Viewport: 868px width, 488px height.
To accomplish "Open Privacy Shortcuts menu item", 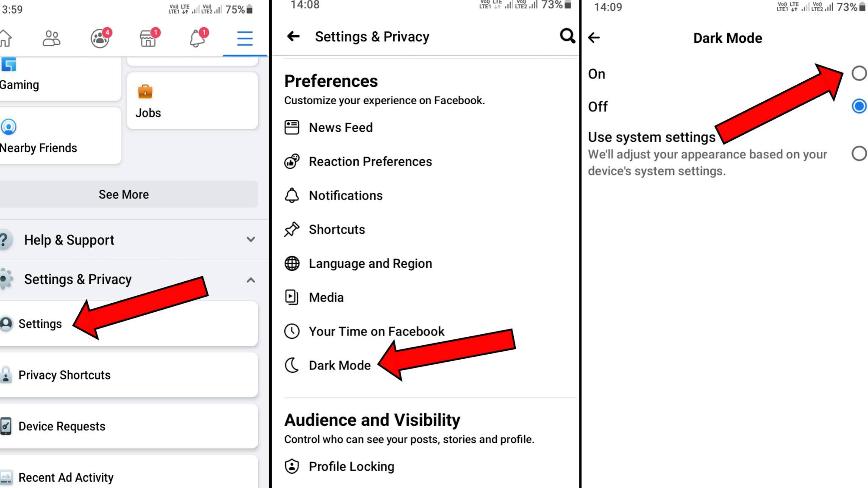I will tap(64, 375).
